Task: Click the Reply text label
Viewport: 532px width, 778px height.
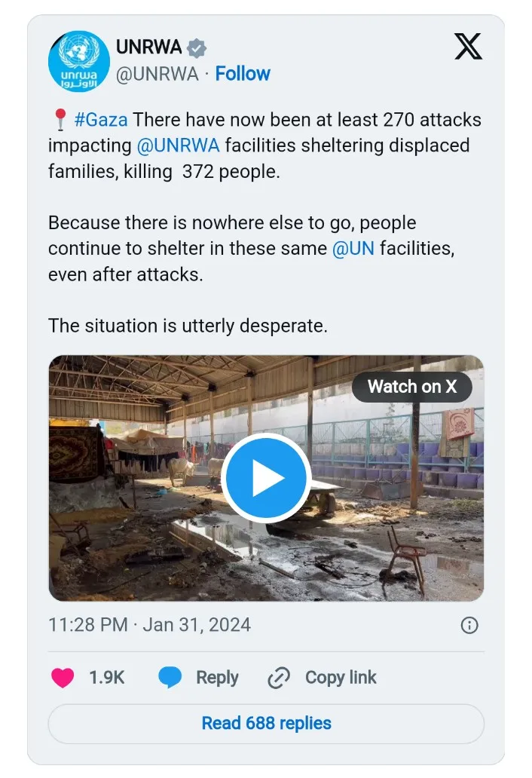Action: tap(217, 678)
